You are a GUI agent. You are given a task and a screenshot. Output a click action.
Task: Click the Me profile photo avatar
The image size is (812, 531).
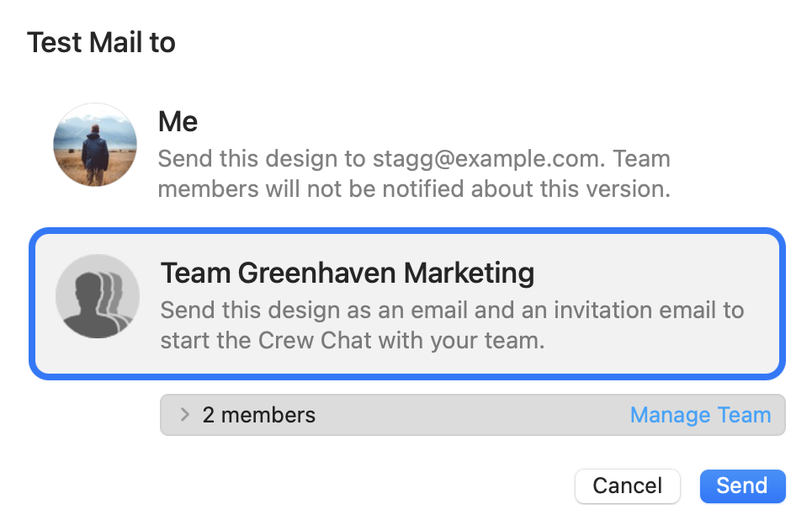(95, 145)
